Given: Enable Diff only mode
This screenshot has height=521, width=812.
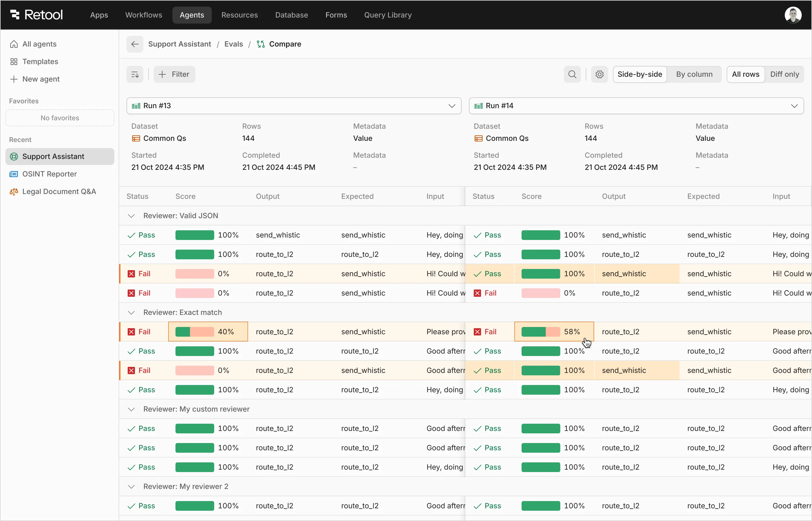Looking at the screenshot, I should click(x=784, y=74).
